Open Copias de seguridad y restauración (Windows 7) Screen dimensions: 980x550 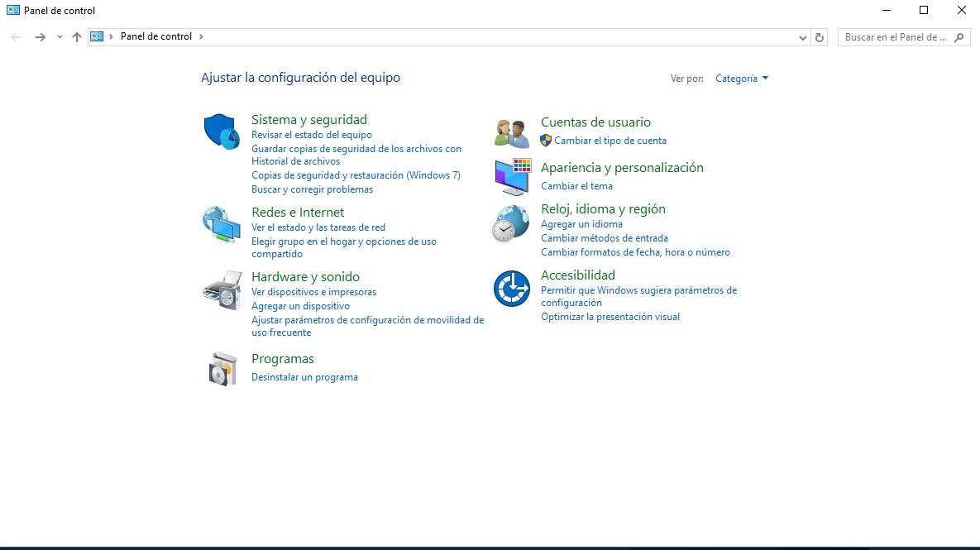point(356,175)
